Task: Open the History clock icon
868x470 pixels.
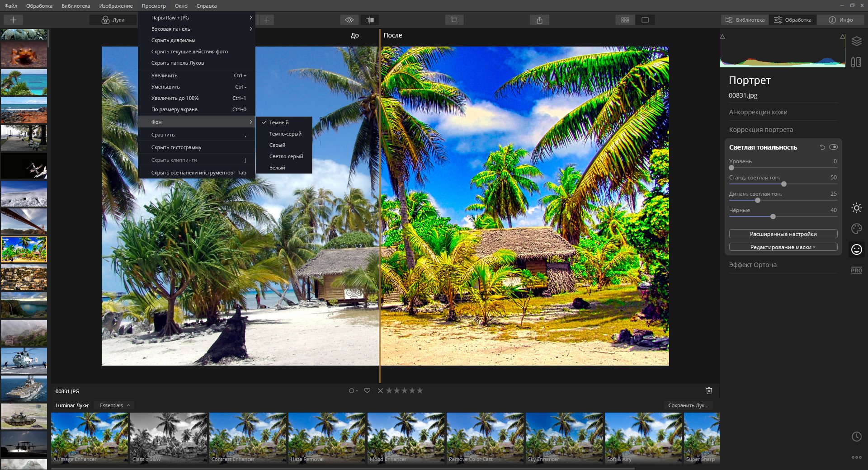Action: click(856, 437)
